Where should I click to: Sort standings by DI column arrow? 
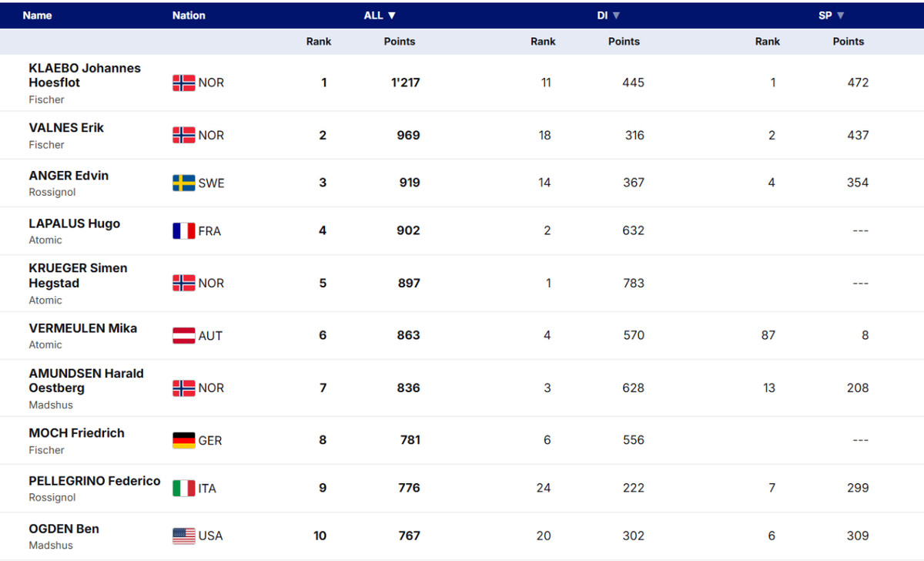click(616, 15)
